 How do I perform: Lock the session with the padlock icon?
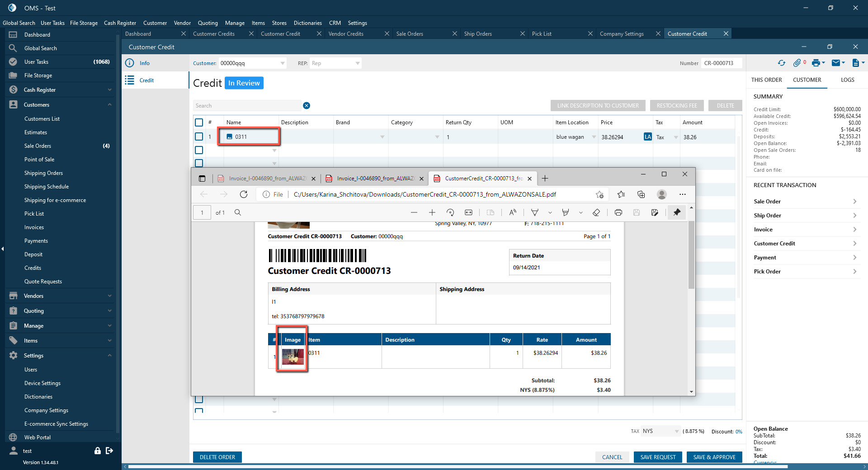[x=97, y=451]
